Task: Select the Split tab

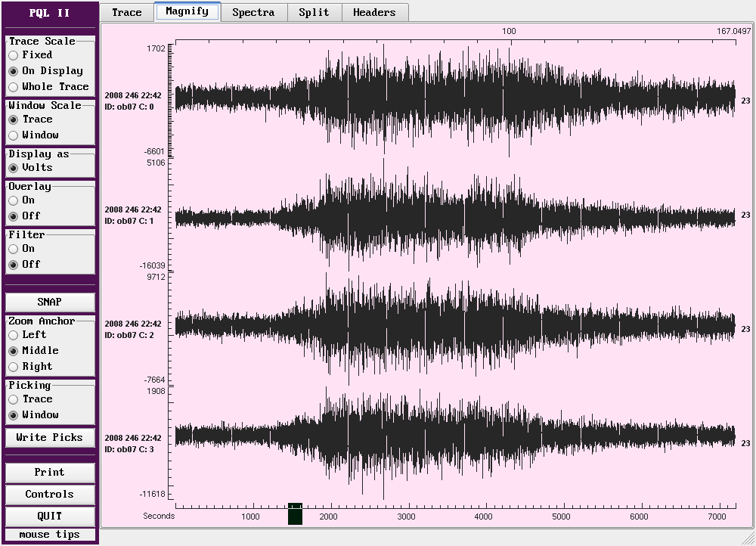Action: 314,12
